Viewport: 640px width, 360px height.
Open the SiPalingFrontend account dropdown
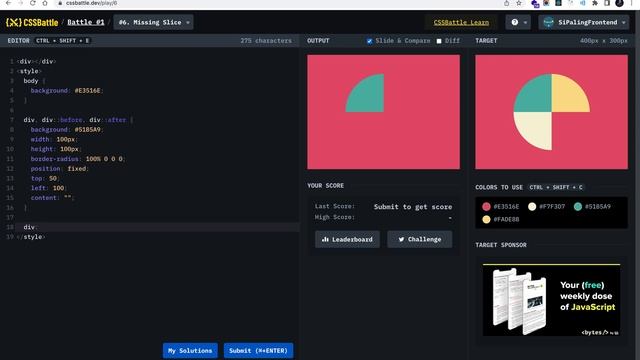583,22
